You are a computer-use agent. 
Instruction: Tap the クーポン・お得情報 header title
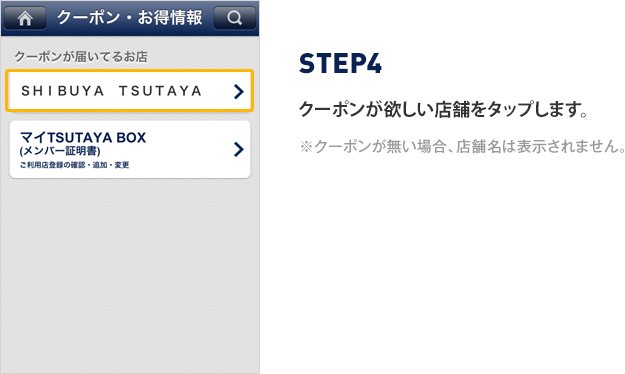click(x=130, y=18)
